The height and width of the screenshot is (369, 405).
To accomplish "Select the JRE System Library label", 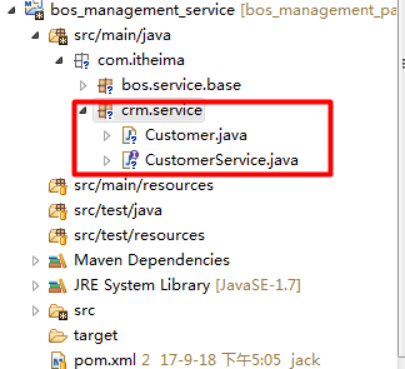I will point(142,285).
